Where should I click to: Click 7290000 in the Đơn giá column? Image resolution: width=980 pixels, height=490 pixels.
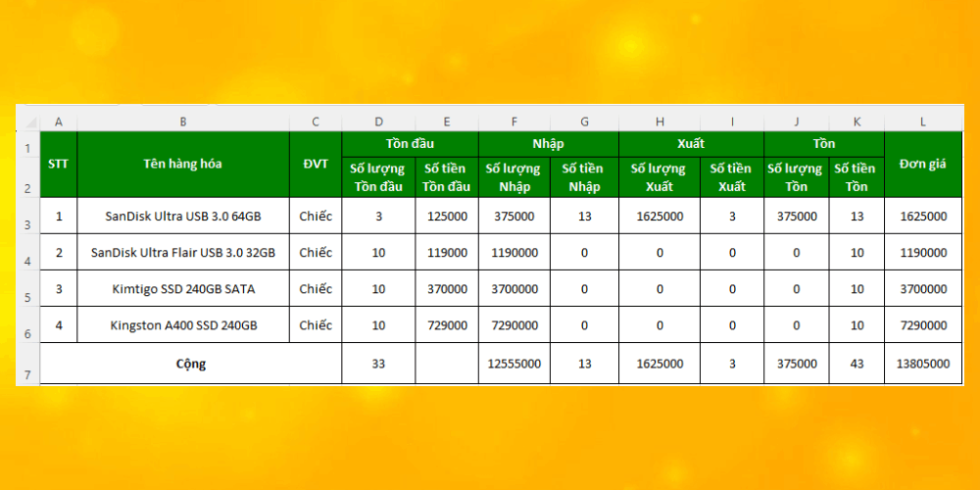[x=923, y=325]
